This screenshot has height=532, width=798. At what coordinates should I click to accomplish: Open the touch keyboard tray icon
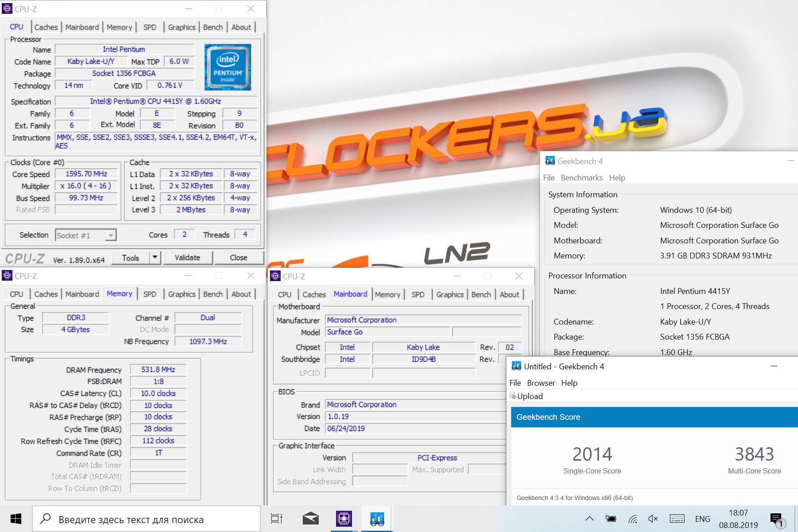point(677,519)
